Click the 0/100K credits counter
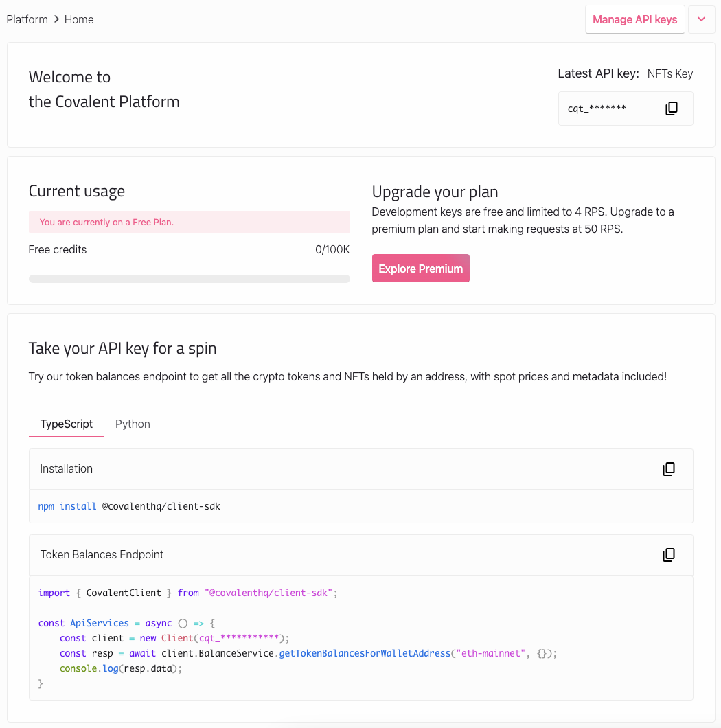Screen dimensions: 721x728 click(332, 250)
